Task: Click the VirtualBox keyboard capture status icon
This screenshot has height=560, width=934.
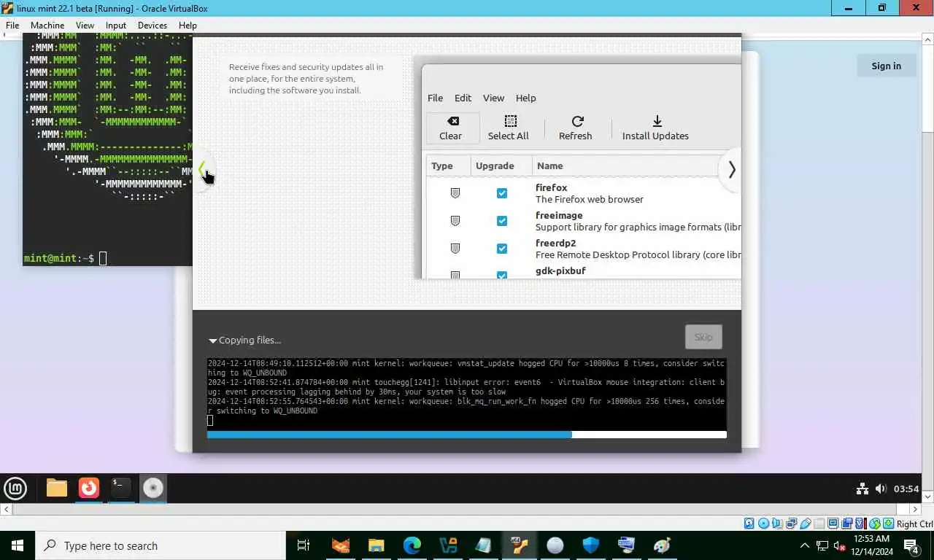Action: tap(888, 524)
